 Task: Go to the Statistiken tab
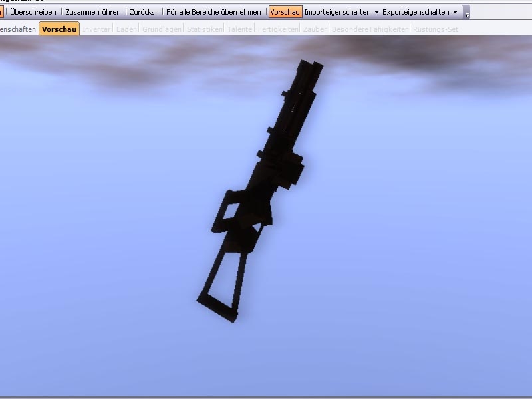pos(204,29)
